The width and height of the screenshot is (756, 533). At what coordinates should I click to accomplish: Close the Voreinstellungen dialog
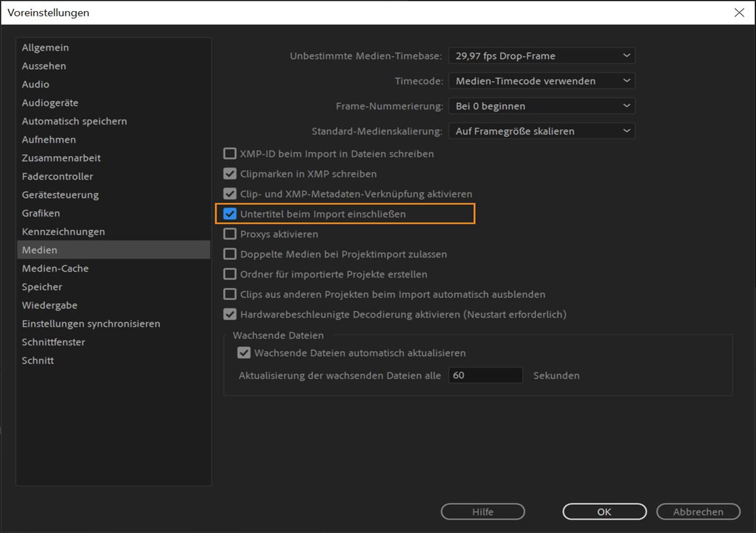click(x=739, y=12)
